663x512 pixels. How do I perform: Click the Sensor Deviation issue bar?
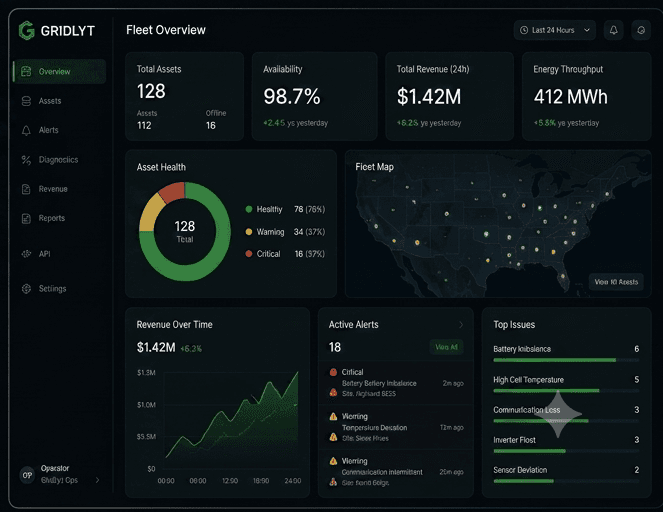click(x=566, y=481)
